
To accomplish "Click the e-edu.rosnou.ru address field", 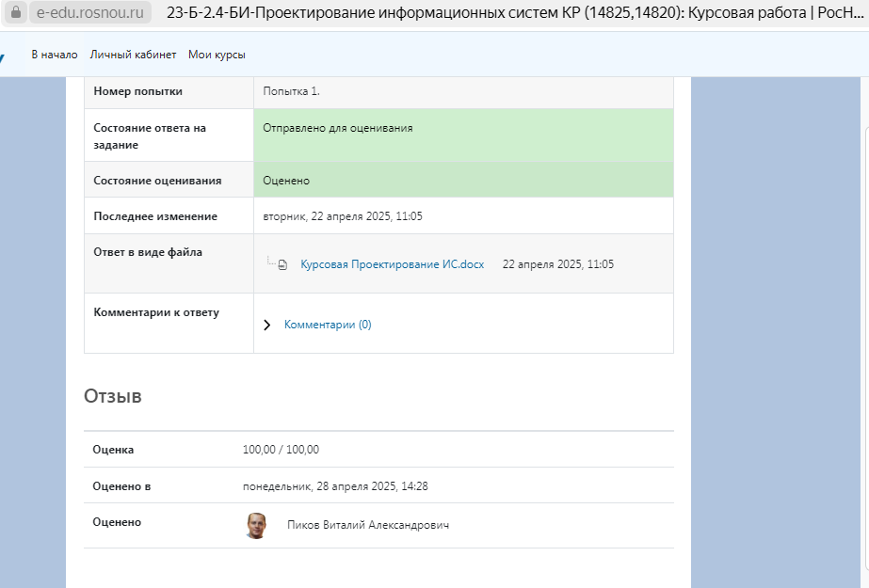I will 89,15.
